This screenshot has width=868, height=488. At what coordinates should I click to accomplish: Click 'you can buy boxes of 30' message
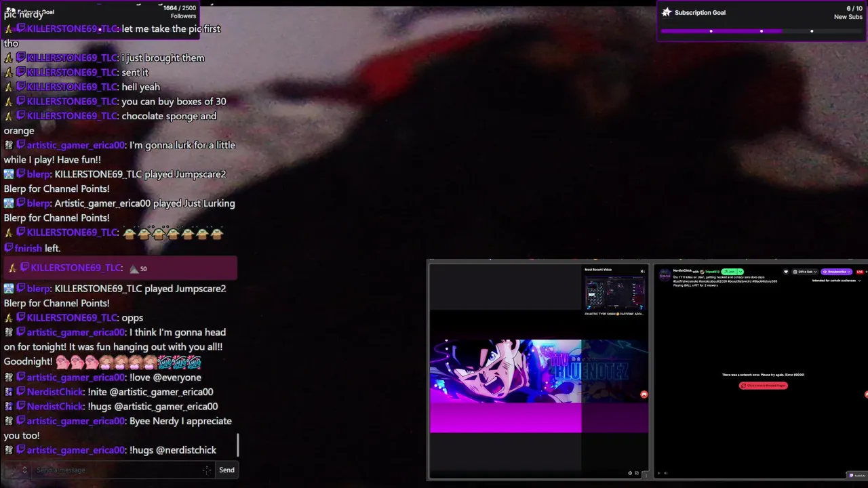pyautogui.click(x=174, y=102)
